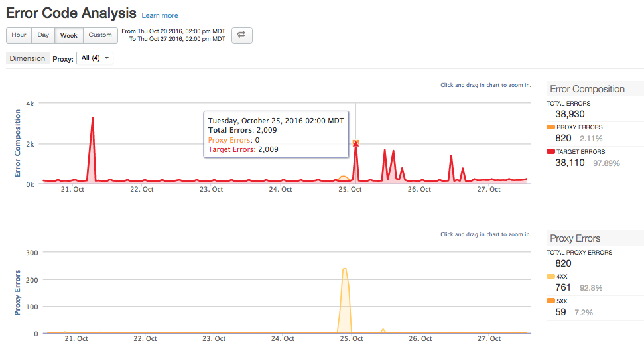Click the 4XX legend color swatch
Viewport: 644px width, 359px height.
point(550,276)
